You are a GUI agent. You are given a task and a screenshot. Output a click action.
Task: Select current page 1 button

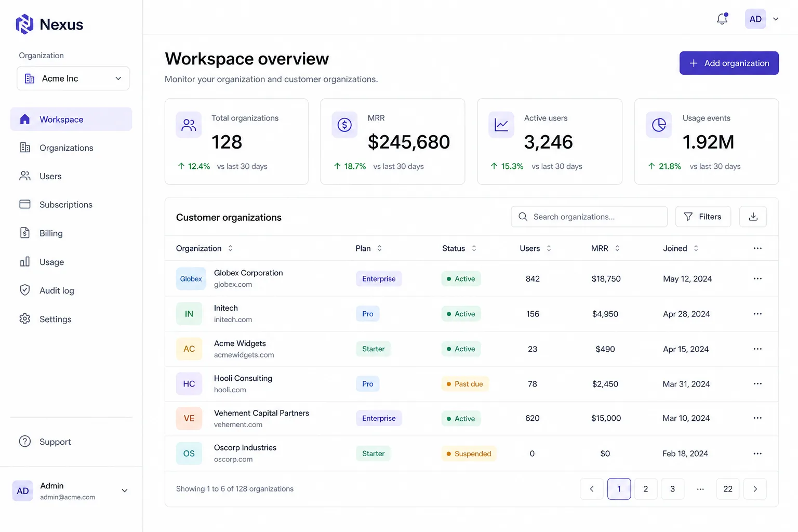[x=619, y=489]
